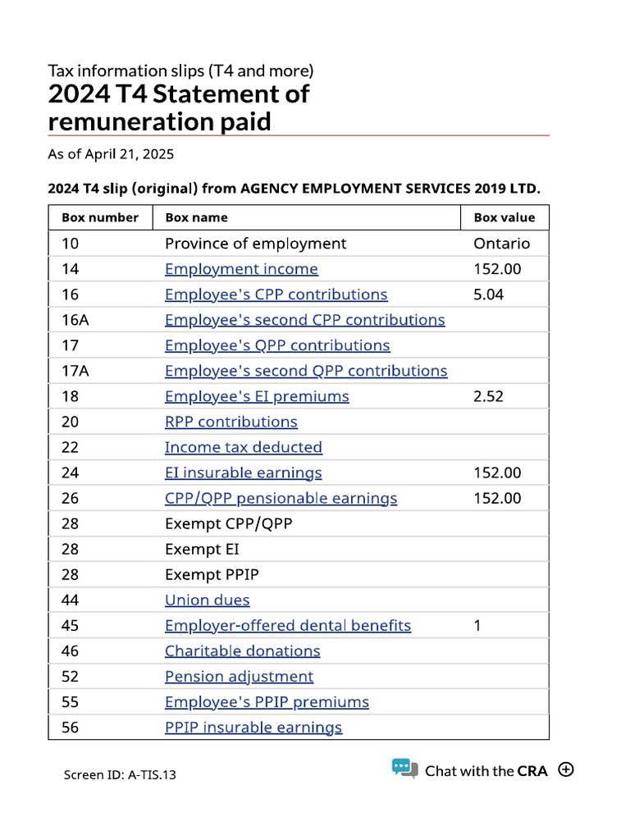This screenshot has width=630, height=840.
Task: Click Employer-offered dental benefits link
Action: point(288,625)
